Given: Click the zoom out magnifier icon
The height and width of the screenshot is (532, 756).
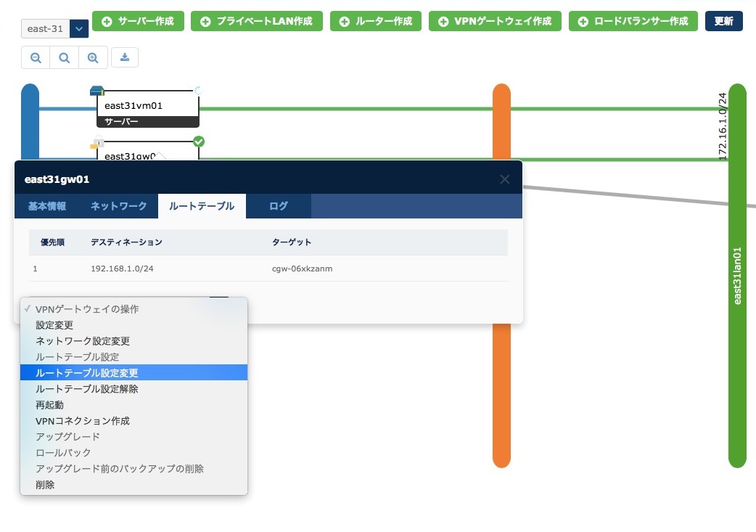Looking at the screenshot, I should pos(36,57).
